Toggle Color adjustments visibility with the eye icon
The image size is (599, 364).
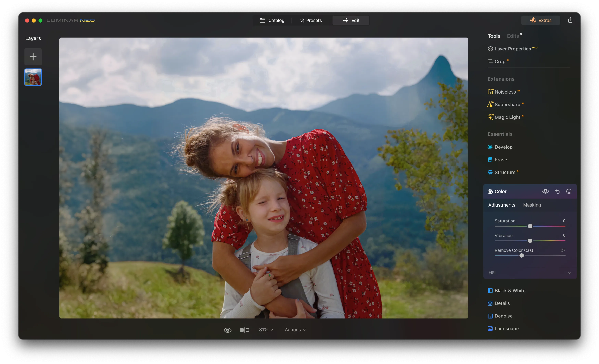546,191
